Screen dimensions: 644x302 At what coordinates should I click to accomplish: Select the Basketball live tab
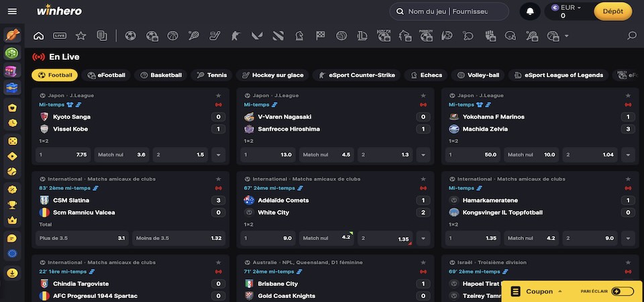pyautogui.click(x=160, y=75)
